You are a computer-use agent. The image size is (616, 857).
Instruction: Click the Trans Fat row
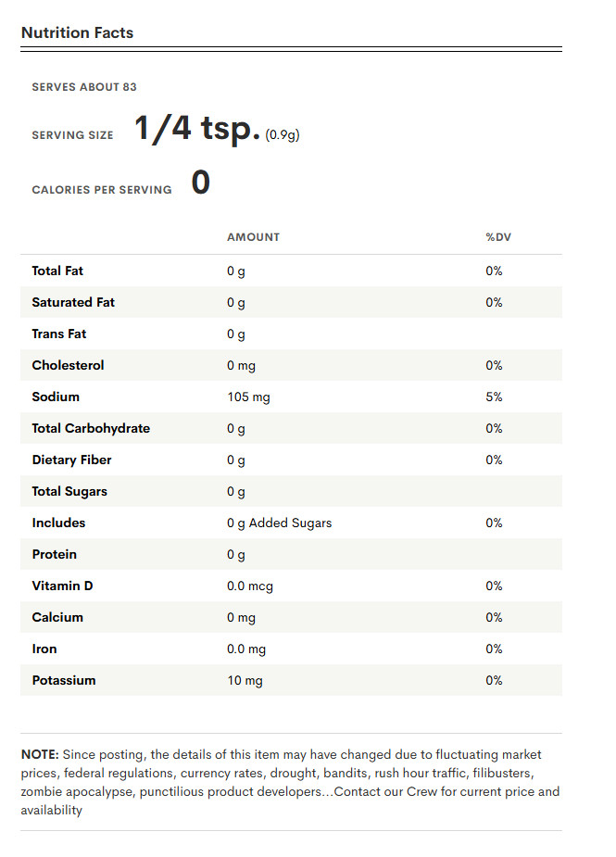click(291, 334)
